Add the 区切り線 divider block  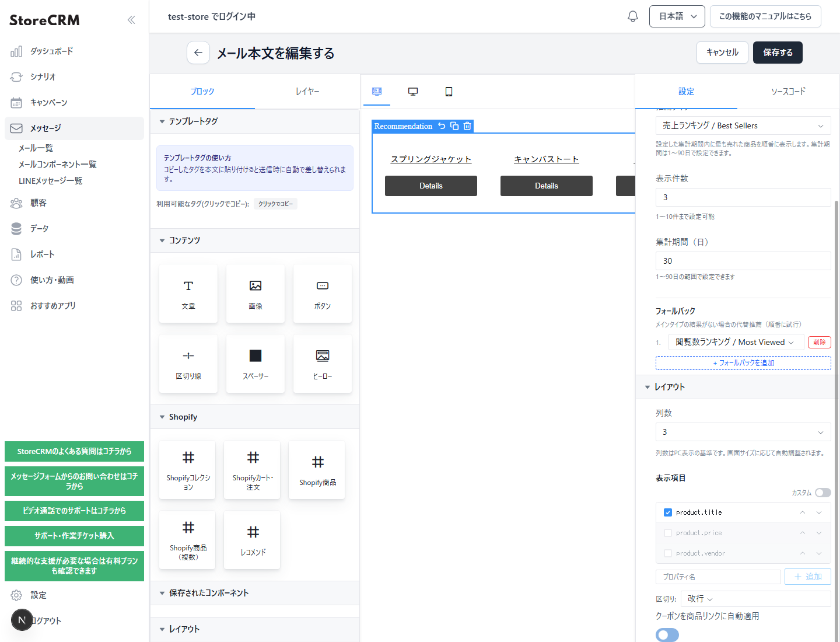[x=188, y=364]
